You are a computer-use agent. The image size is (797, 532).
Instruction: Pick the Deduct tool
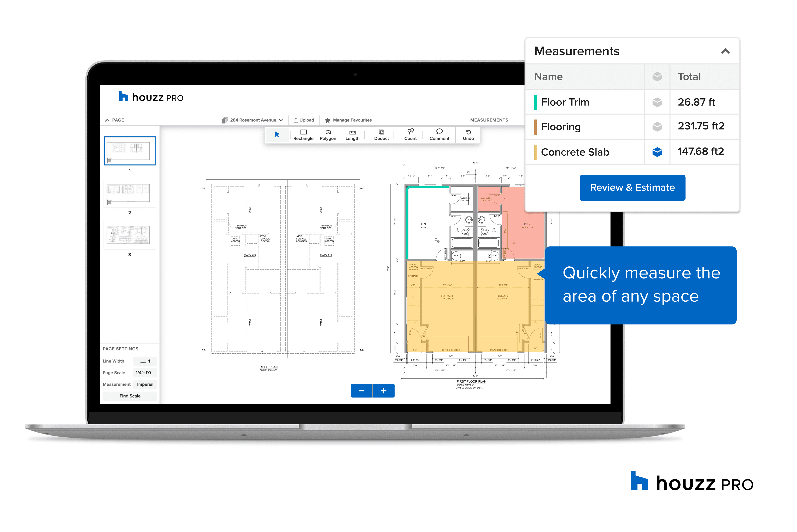pyautogui.click(x=381, y=135)
